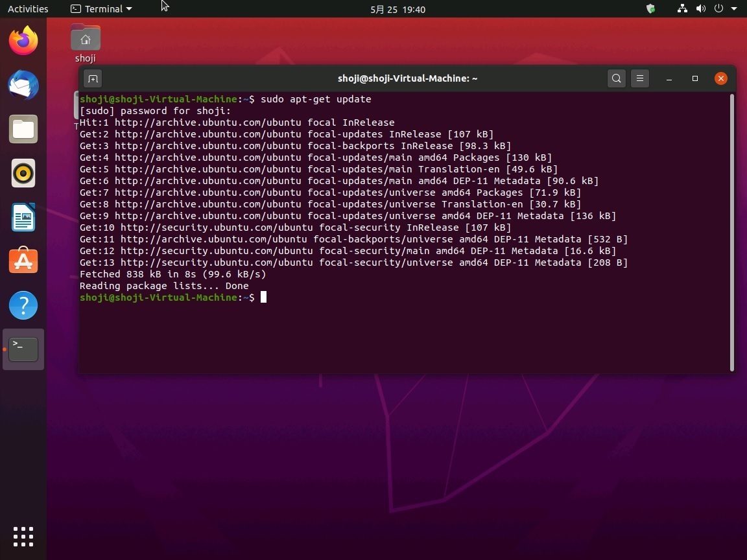This screenshot has width=747, height=560.
Task: Expand the Terminal app menu
Action: tap(101, 9)
